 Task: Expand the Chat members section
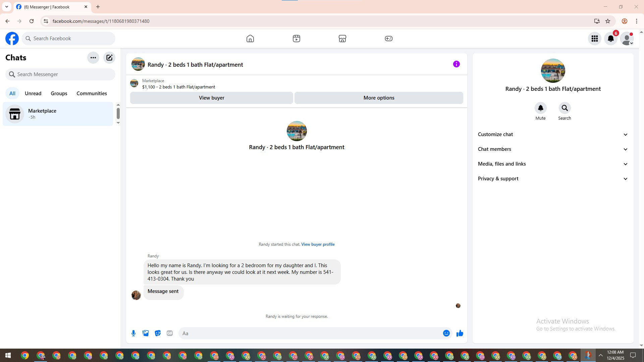pyautogui.click(x=552, y=149)
